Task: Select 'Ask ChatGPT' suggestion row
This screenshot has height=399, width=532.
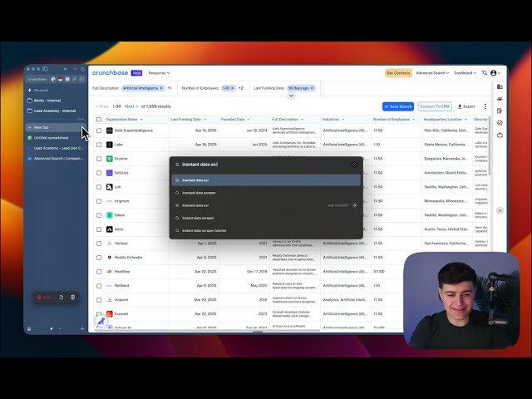Action: [266, 205]
